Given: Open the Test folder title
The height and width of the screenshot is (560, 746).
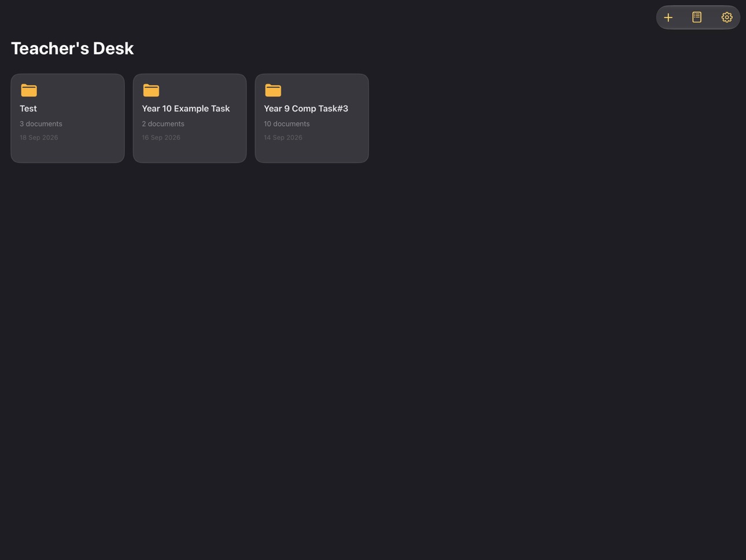Looking at the screenshot, I should 28,109.
